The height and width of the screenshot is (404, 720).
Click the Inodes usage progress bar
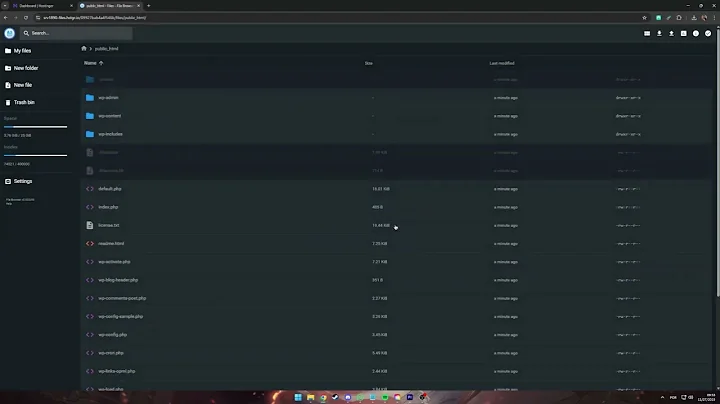(35, 155)
